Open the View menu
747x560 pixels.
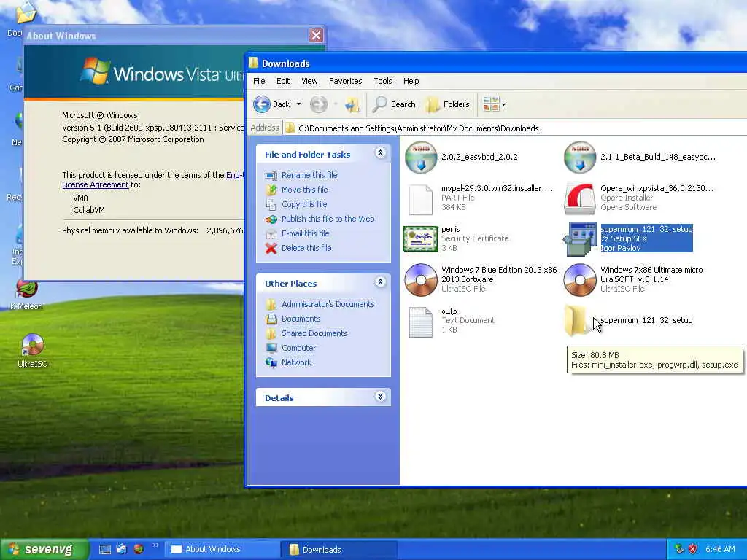tap(309, 81)
